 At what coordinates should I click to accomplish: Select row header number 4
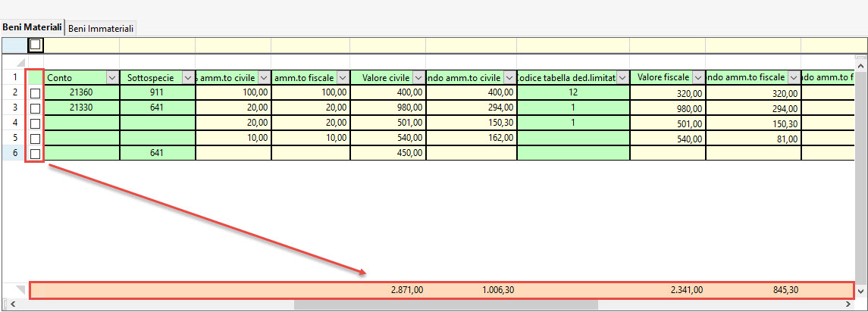coord(15,123)
